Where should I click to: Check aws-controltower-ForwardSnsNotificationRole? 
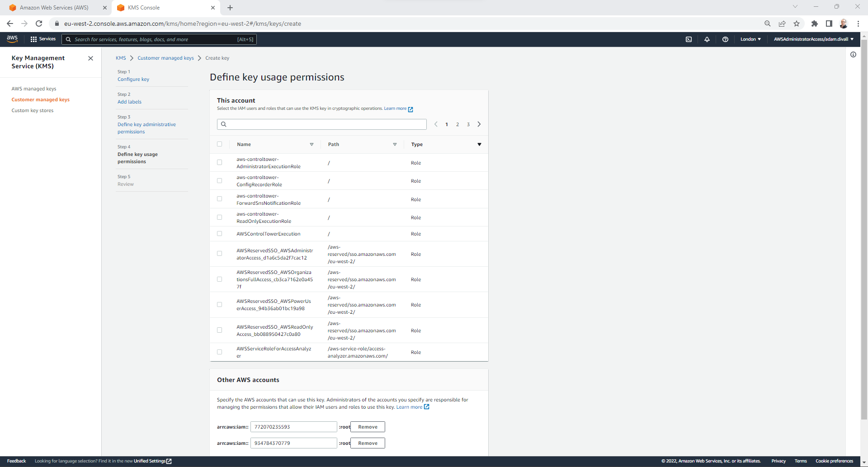220,199
